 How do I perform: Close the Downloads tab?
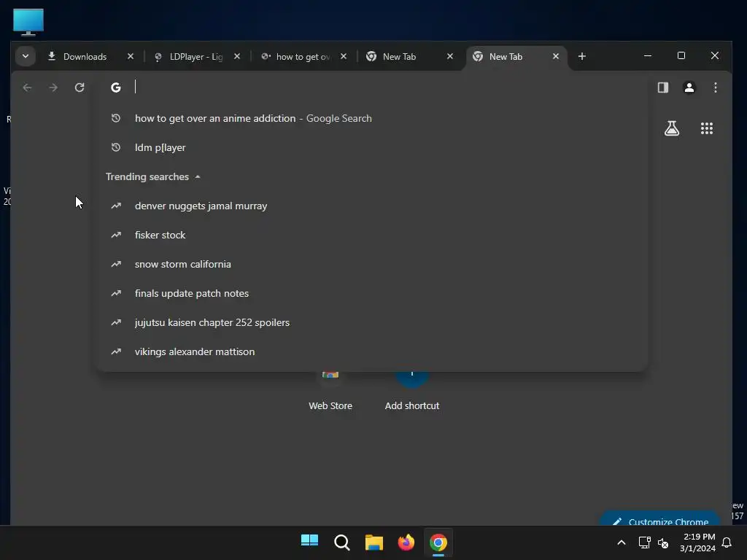(x=131, y=56)
